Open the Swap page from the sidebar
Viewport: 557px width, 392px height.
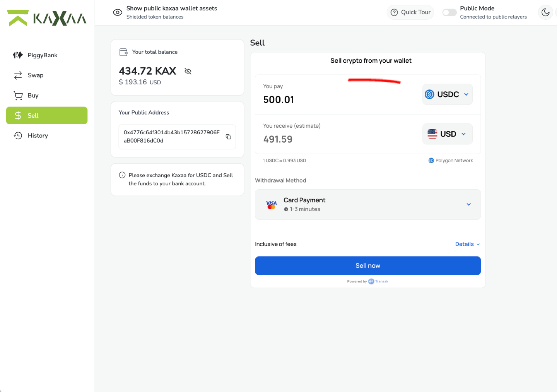coord(35,75)
